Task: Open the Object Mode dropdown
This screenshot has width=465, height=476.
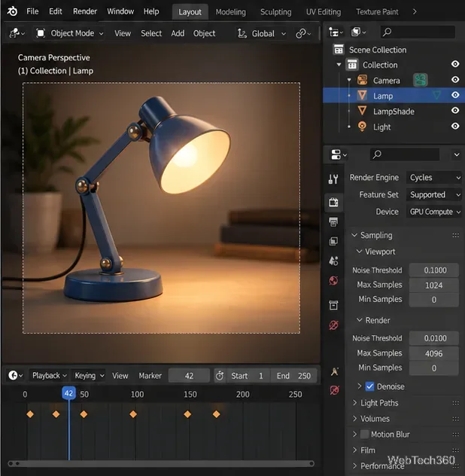Action: [x=70, y=33]
